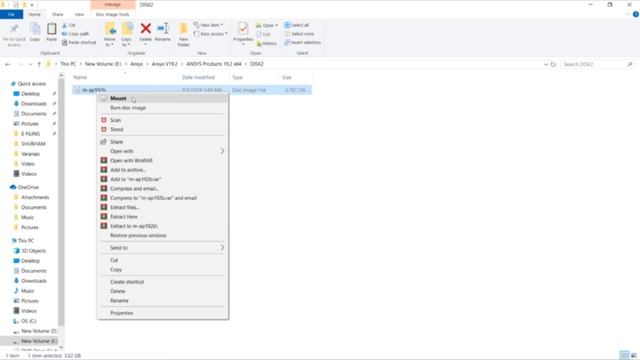
Task: Select OS (C:) in the navigation pane
Action: [x=29, y=321]
